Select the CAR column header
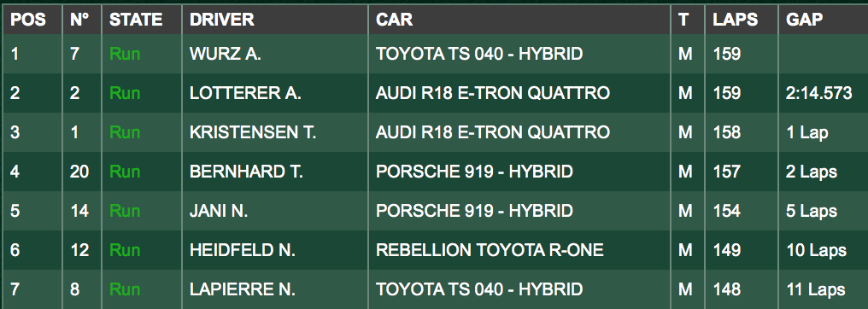 [394, 20]
